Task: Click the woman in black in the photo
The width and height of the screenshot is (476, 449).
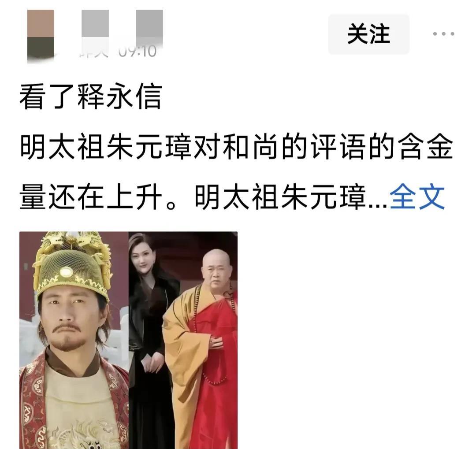Action: [150, 334]
